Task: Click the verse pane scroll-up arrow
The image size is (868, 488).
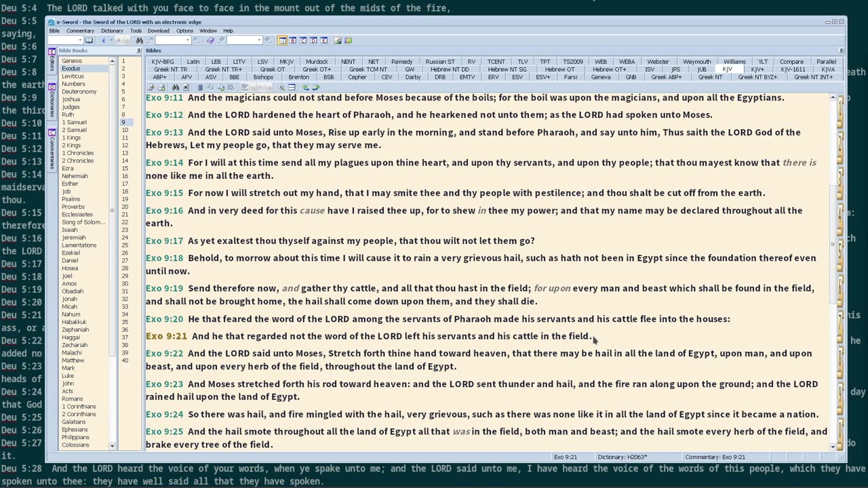Action: click(833, 98)
